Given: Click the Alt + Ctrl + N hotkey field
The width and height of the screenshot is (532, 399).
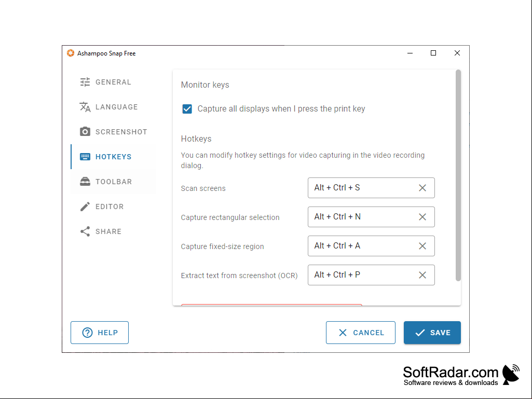Looking at the screenshot, I should (371, 217).
